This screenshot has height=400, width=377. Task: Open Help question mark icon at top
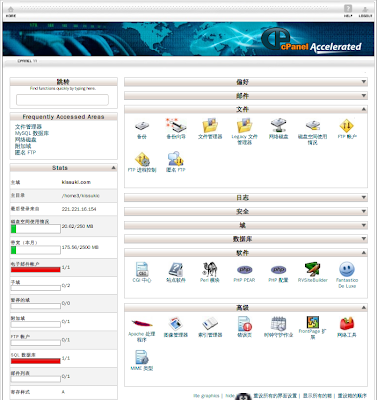pyautogui.click(x=348, y=9)
